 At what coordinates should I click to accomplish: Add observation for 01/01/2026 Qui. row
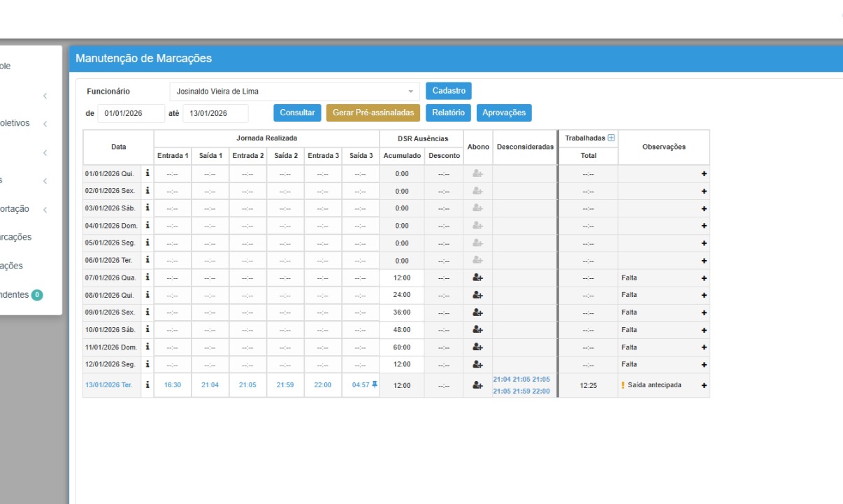pyautogui.click(x=704, y=174)
